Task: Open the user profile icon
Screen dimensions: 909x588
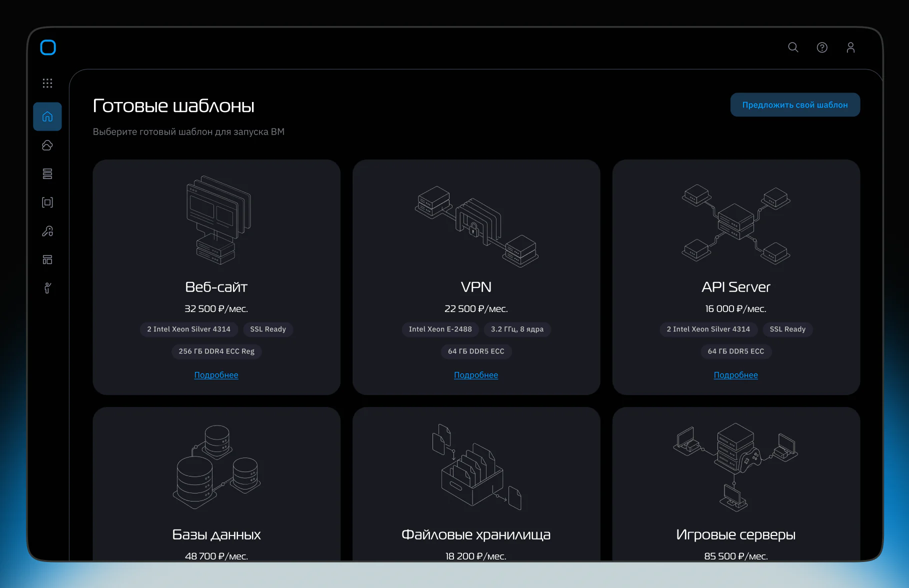Action: [850, 47]
